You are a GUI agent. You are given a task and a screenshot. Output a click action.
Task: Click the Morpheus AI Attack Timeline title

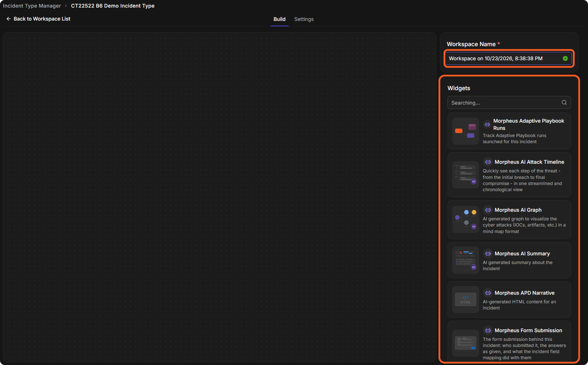529,162
